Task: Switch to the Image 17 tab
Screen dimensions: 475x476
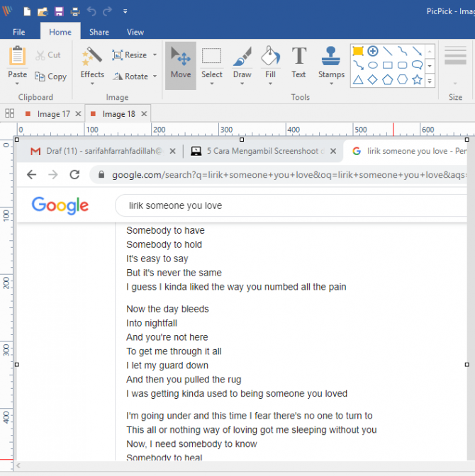Action: pyautogui.click(x=53, y=114)
